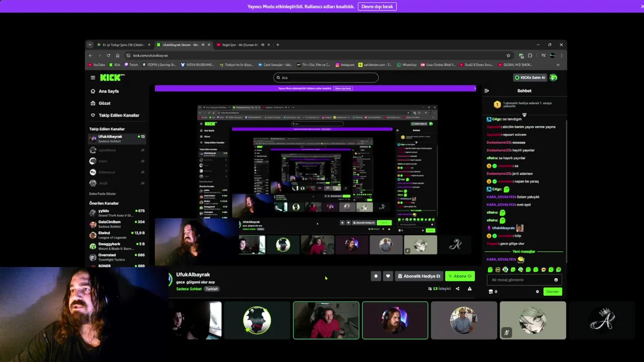Image resolution: width=644 pixels, height=362 pixels.
Task: Switch to 'En iyi Türkçe Şarkı' tab
Action: point(123,45)
